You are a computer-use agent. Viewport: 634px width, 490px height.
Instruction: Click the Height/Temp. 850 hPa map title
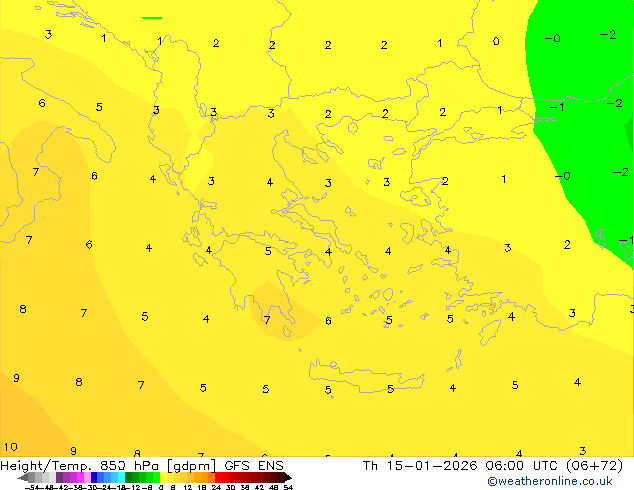(x=81, y=466)
